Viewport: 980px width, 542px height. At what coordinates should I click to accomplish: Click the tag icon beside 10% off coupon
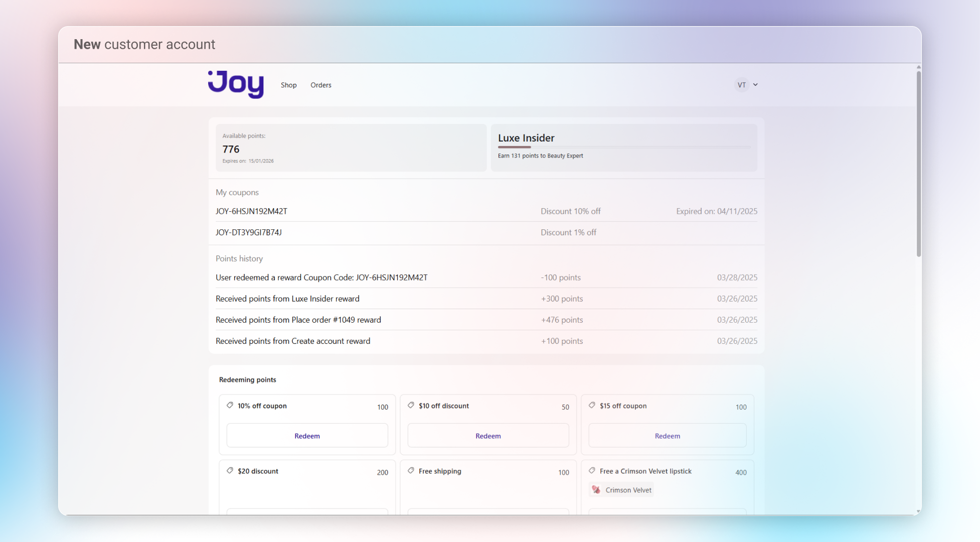point(230,405)
